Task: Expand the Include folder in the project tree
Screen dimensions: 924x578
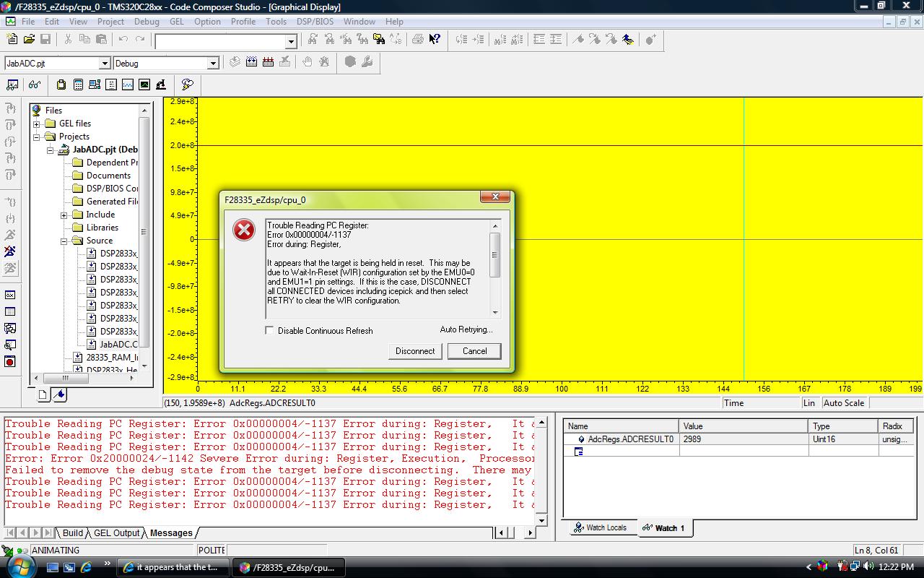Action: [x=64, y=215]
